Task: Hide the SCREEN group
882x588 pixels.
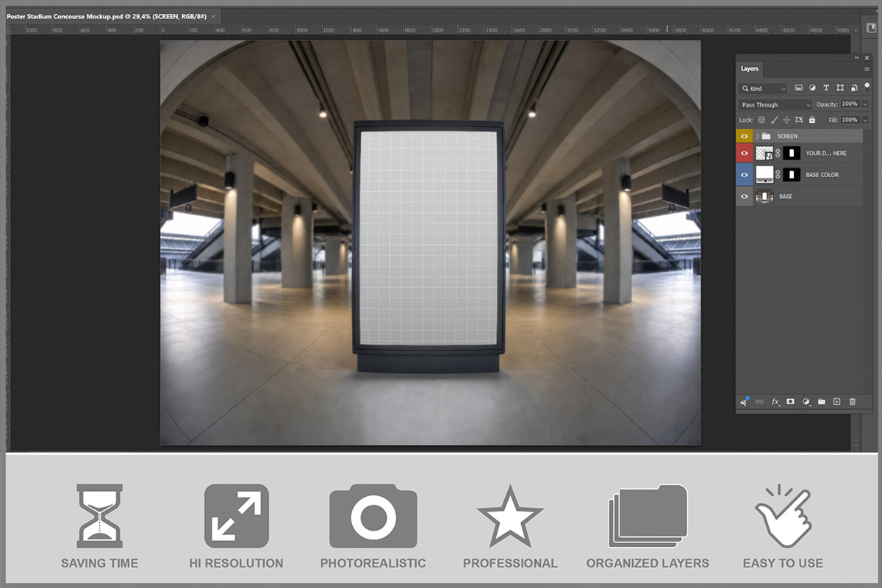Action: (745, 136)
